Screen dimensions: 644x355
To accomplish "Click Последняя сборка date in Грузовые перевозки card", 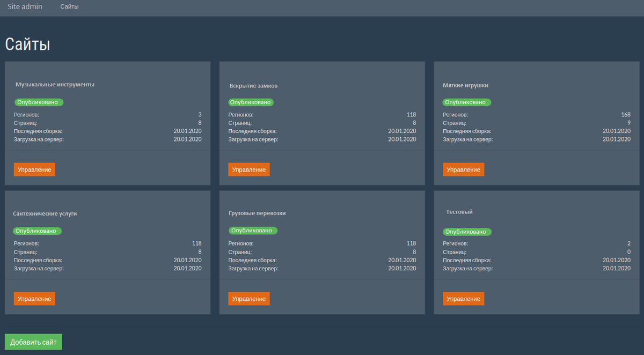I will [x=402, y=260].
